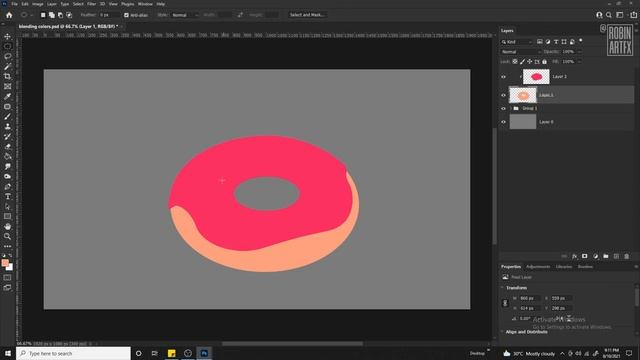Click the foreground color swatch
640x360 pixels.
(x=5, y=263)
